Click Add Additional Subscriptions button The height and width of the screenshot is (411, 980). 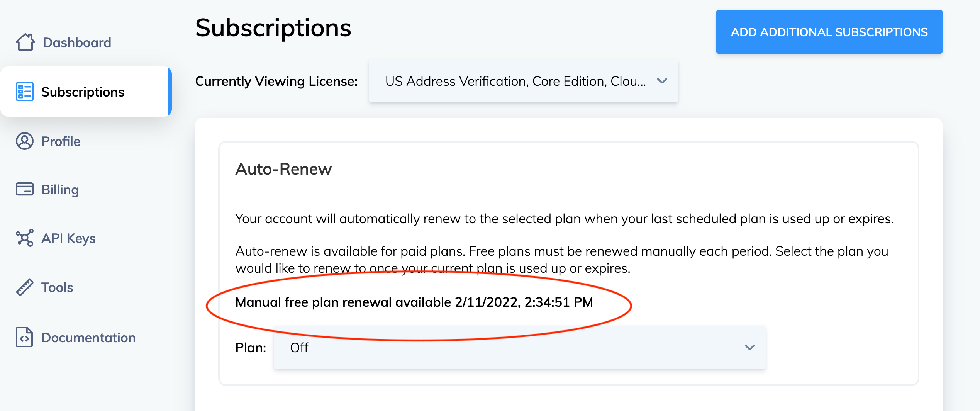(829, 32)
